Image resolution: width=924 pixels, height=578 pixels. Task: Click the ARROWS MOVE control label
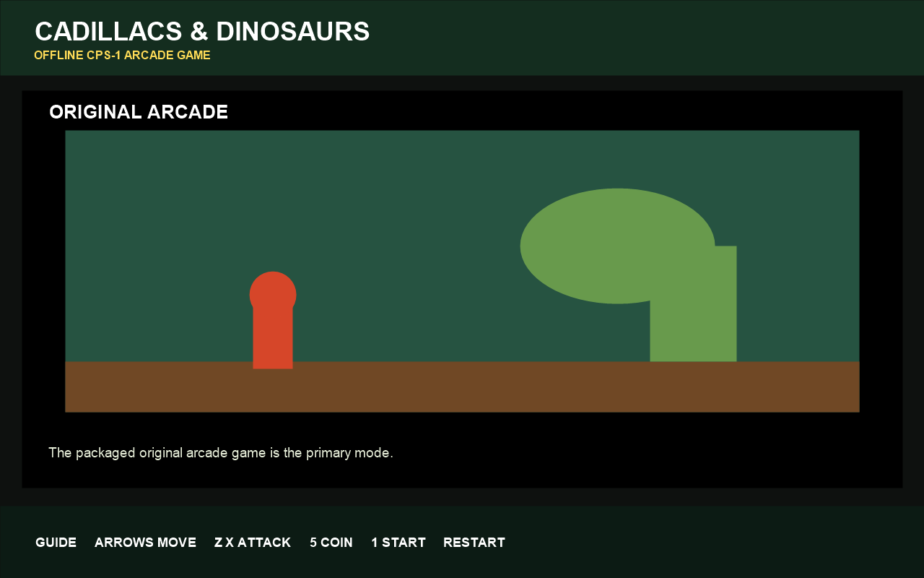(145, 543)
